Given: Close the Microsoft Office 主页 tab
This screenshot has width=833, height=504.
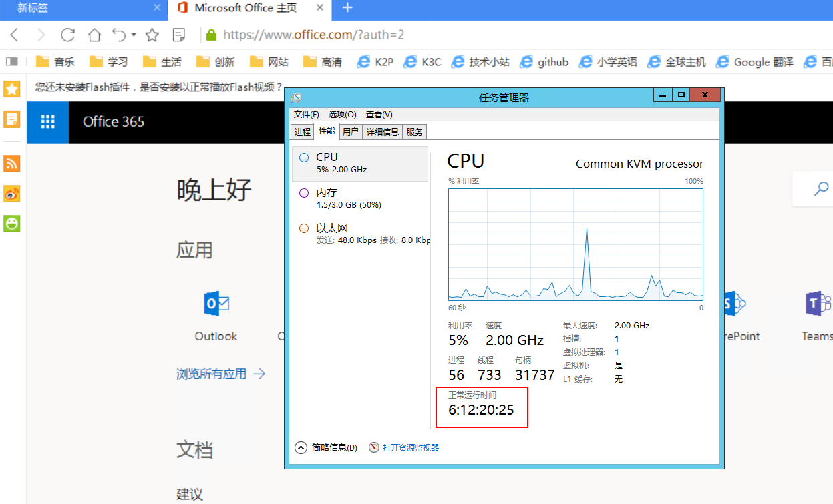Looking at the screenshot, I should (320, 8).
